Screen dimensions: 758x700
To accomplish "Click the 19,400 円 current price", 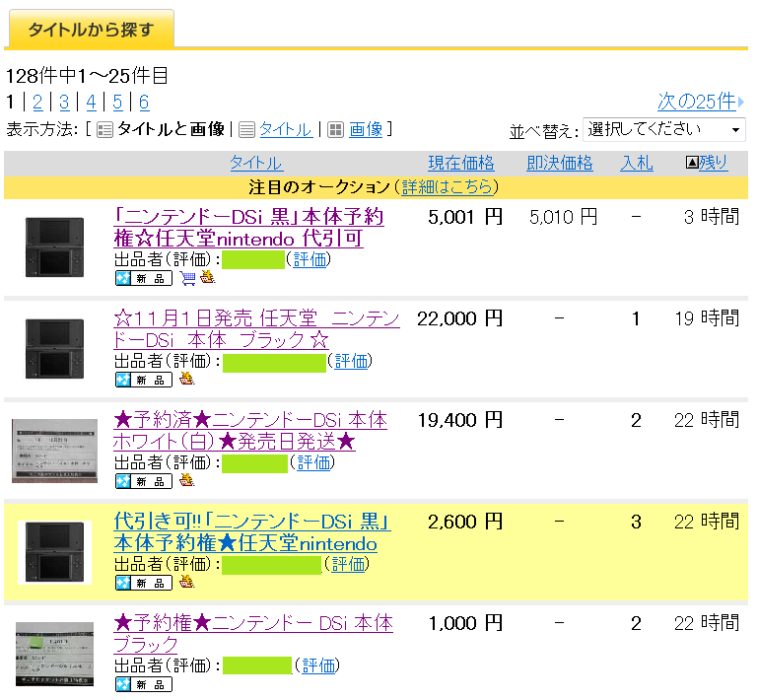I will 459,420.
